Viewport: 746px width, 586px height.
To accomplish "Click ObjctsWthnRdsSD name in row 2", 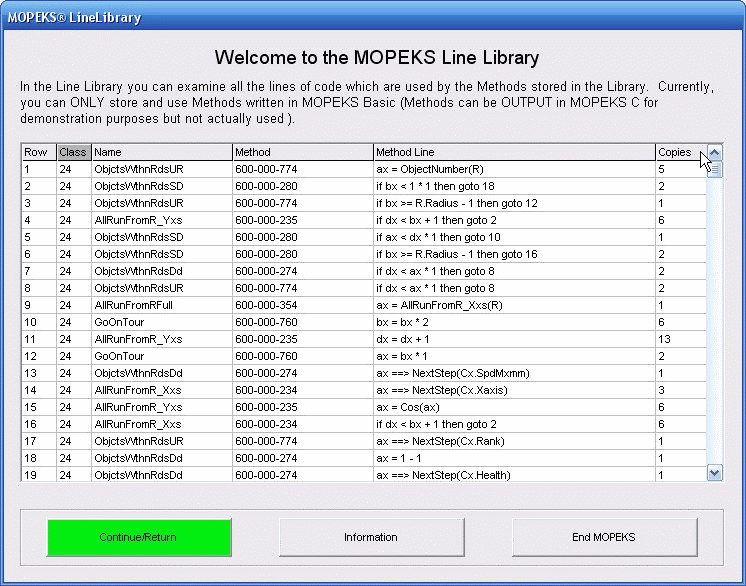I will pos(162,186).
